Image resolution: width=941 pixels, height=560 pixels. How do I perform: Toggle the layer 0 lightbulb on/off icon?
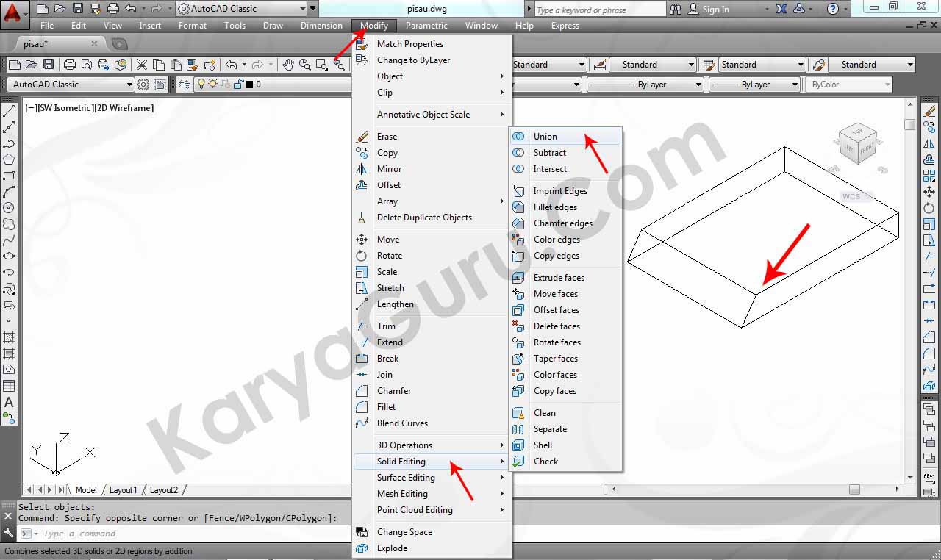200,85
